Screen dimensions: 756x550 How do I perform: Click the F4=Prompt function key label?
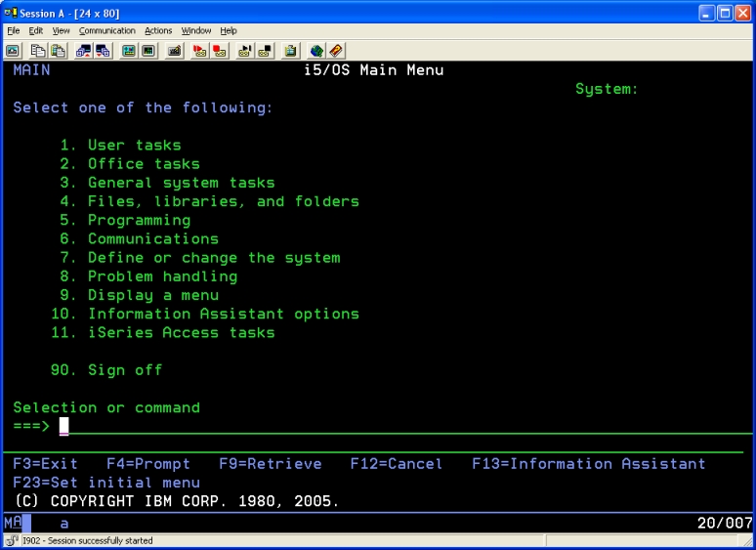(148, 464)
